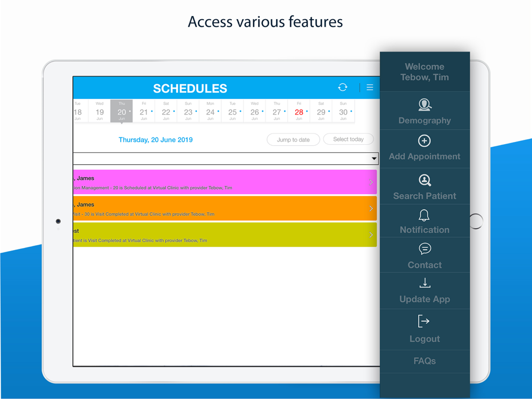
Task: Click the Select today button
Action: [x=348, y=139]
